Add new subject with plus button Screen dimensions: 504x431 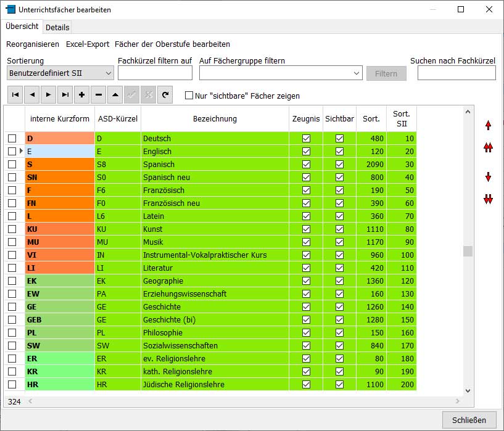point(81,95)
